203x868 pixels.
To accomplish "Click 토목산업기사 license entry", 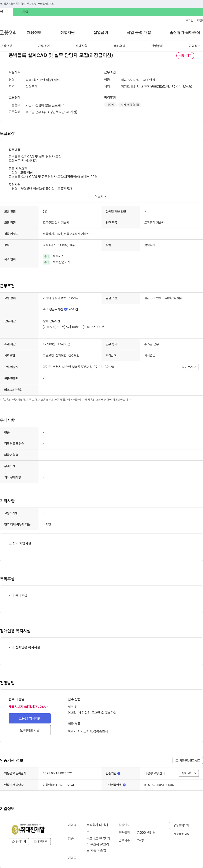I will pos(61,262).
